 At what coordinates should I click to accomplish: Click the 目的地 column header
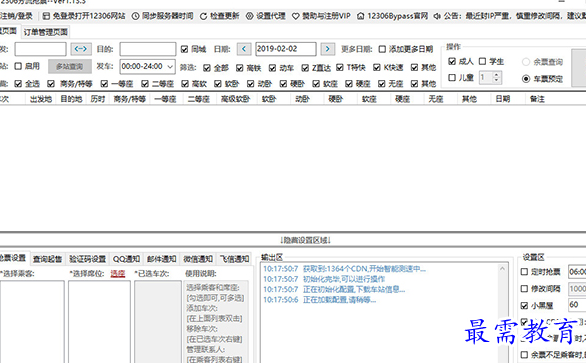(71, 99)
